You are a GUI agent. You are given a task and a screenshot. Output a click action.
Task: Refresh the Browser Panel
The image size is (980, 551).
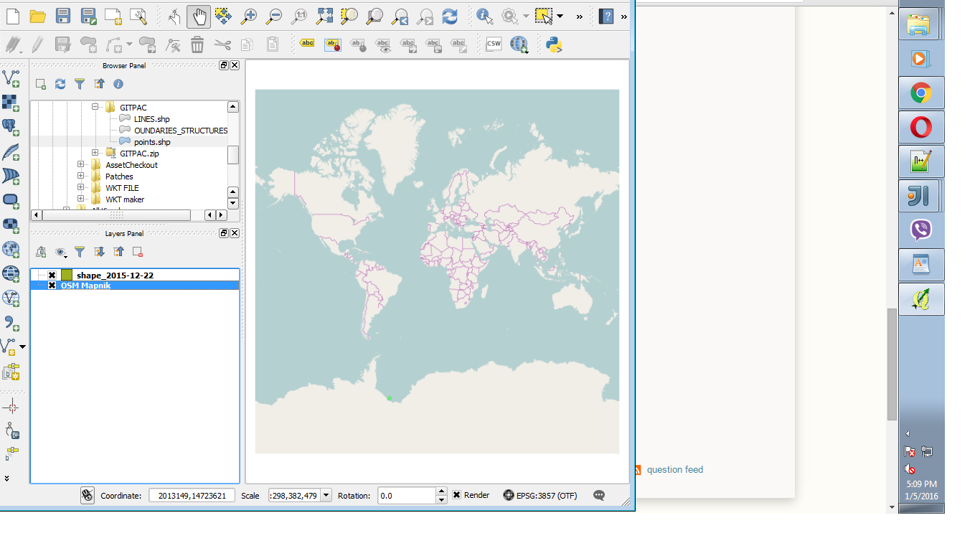pos(60,84)
